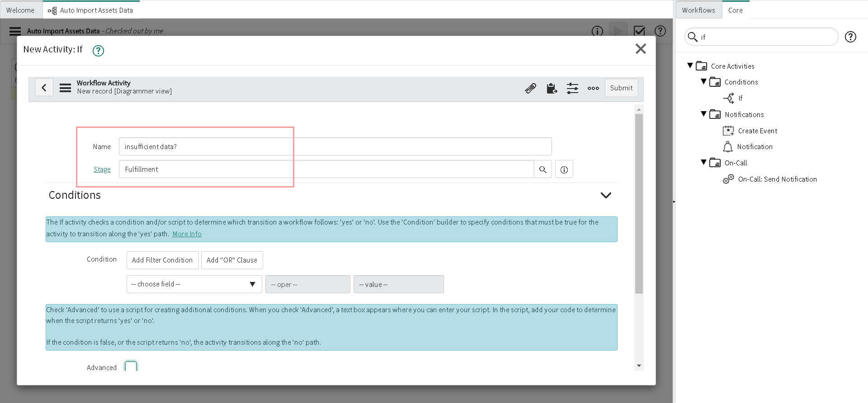The image size is (868, 403).
Task: Toggle the Advanced checkbox
Action: click(x=131, y=366)
